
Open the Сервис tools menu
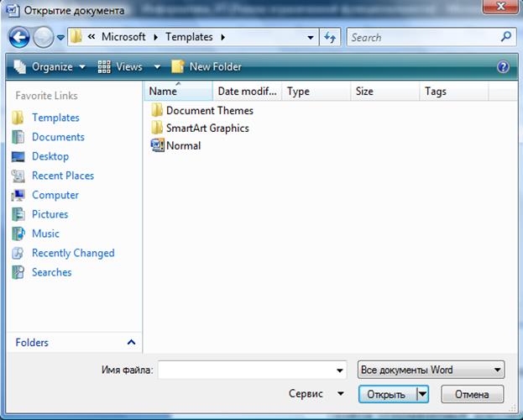pos(316,394)
